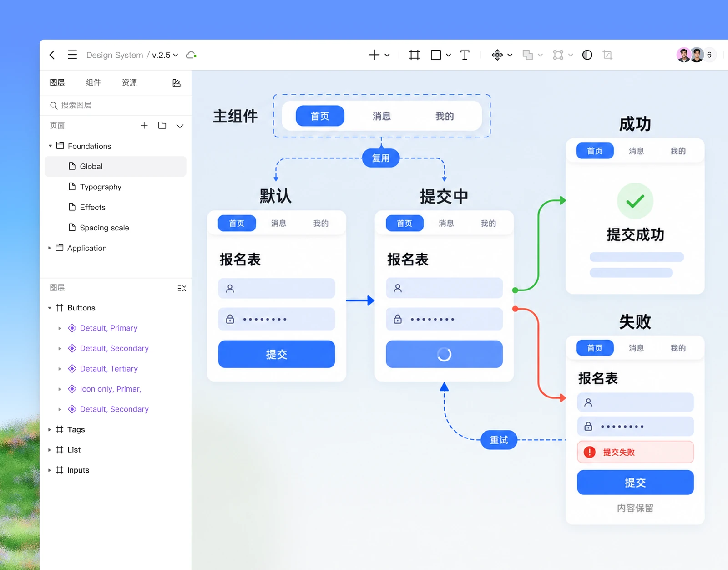
Task: Click the Insert plus tool
Action: click(374, 55)
